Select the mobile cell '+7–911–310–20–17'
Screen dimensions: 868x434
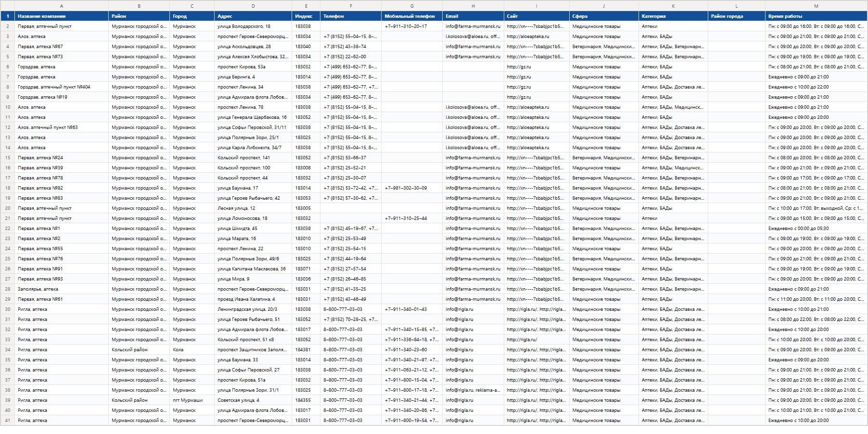[412, 26]
